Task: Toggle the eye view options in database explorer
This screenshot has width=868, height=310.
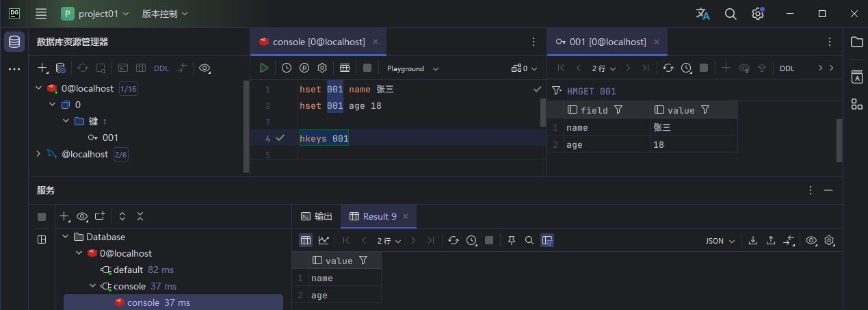Action: pyautogui.click(x=204, y=68)
